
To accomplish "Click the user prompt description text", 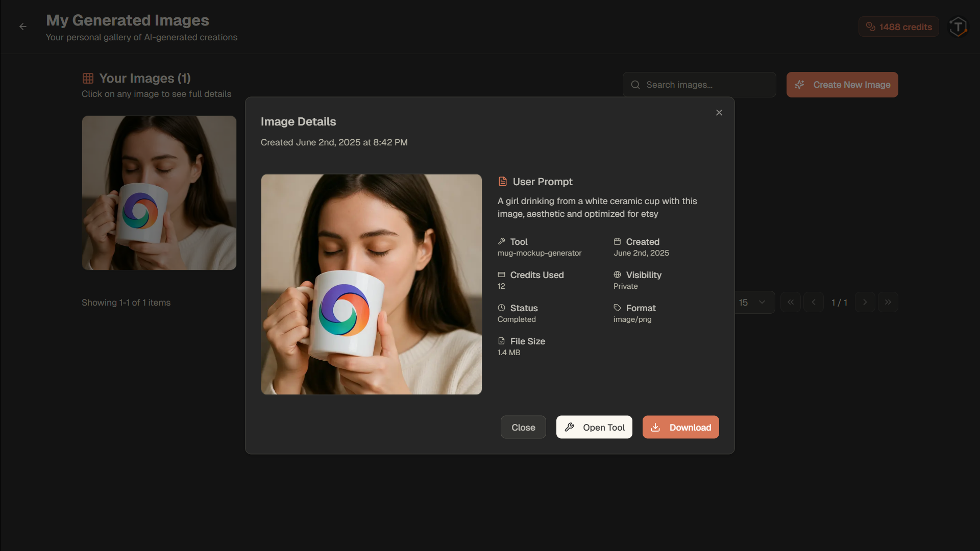I will click(597, 208).
